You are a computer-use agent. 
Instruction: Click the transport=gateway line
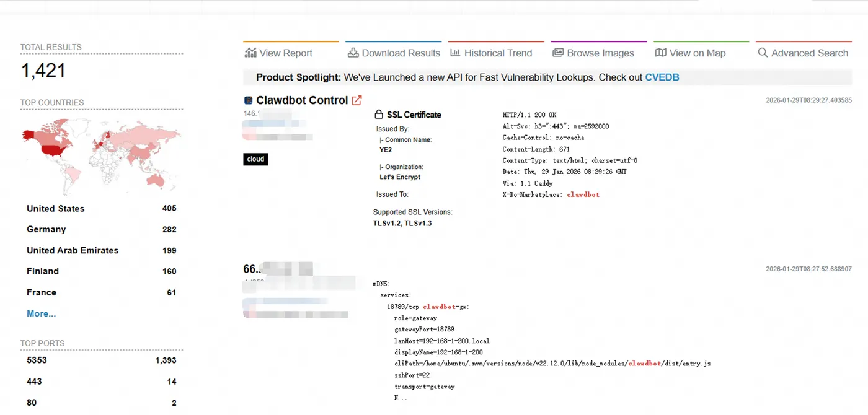424,387
